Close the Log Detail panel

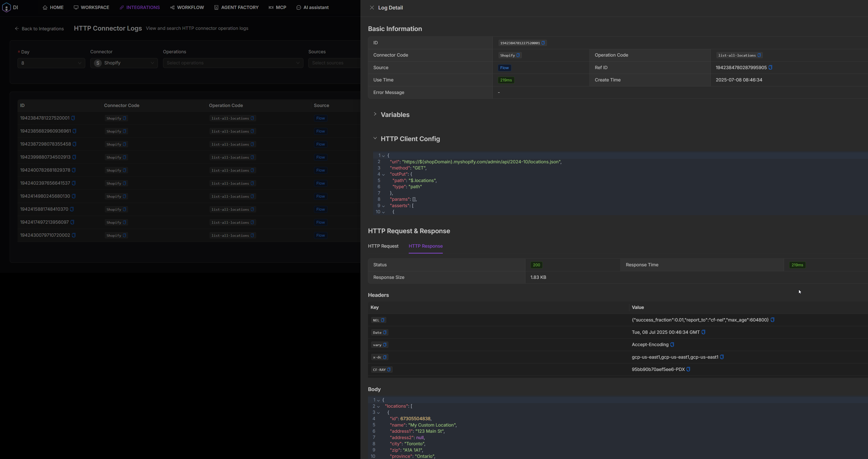click(372, 8)
